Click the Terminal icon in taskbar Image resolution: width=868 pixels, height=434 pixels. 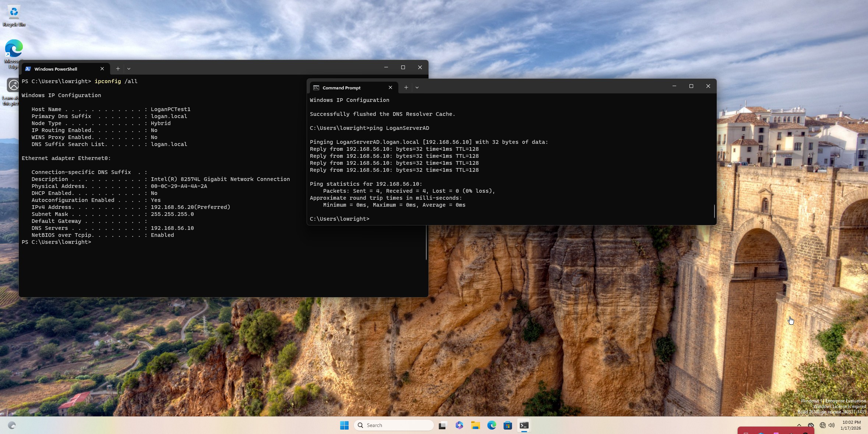(524, 425)
